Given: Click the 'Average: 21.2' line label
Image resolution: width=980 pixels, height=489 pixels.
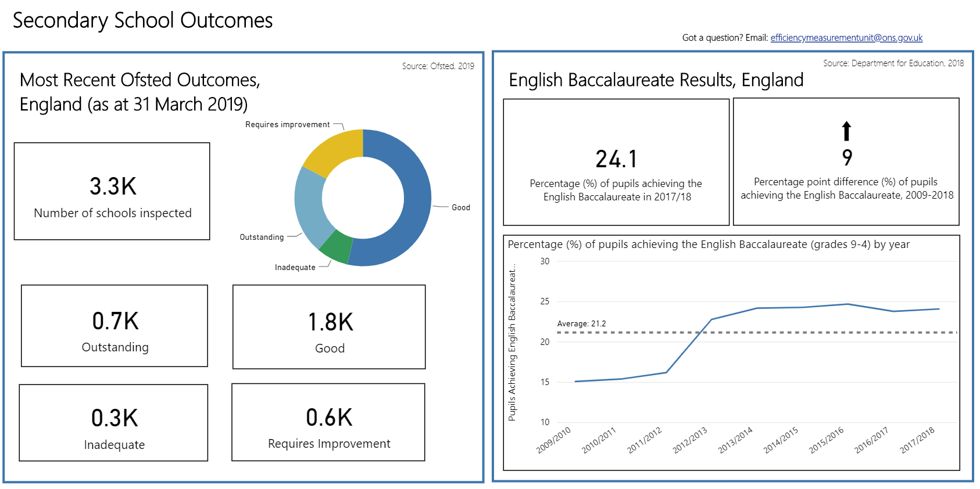Looking at the screenshot, I should tap(581, 323).
